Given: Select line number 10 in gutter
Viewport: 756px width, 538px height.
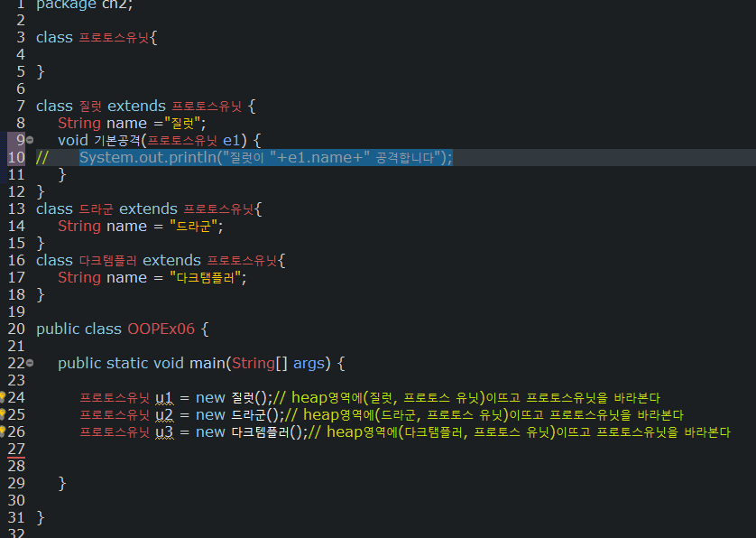Looking at the screenshot, I should [x=16, y=157].
